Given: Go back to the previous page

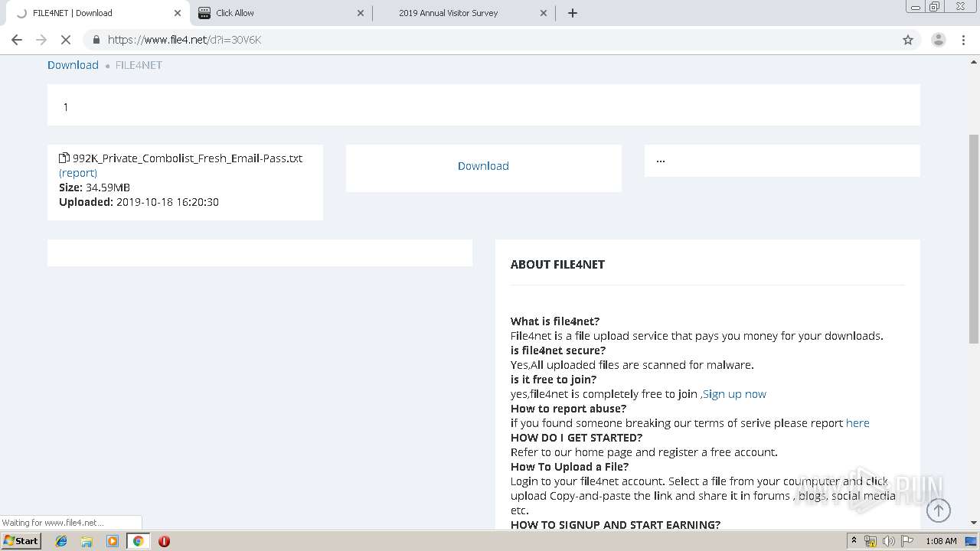Looking at the screenshot, I should [x=17, y=40].
